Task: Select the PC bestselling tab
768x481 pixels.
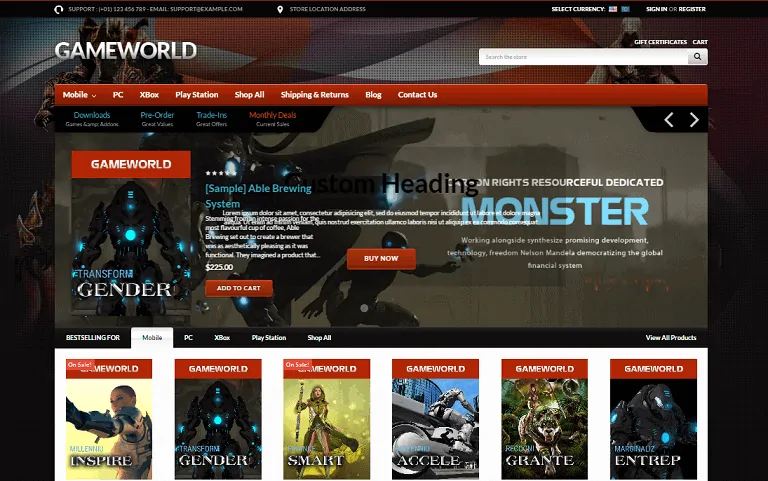Action: [188, 337]
